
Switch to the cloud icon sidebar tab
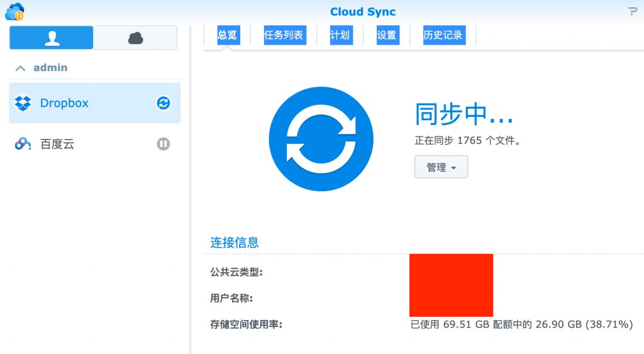pyautogui.click(x=135, y=38)
